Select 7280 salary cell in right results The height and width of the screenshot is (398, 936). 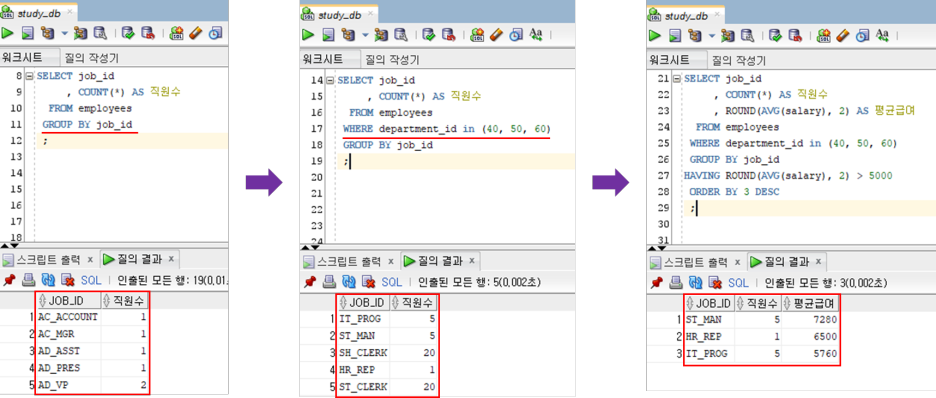(x=811, y=319)
